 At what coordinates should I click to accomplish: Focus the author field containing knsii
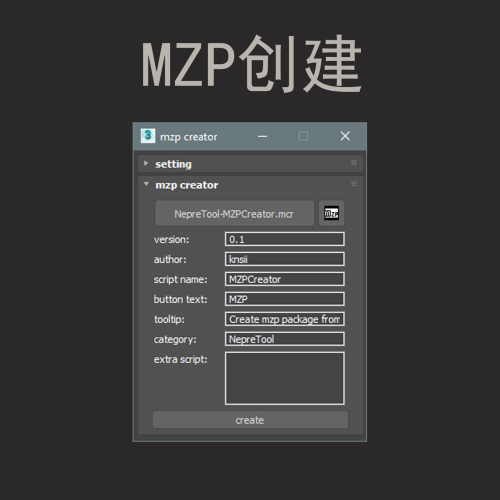click(285, 259)
